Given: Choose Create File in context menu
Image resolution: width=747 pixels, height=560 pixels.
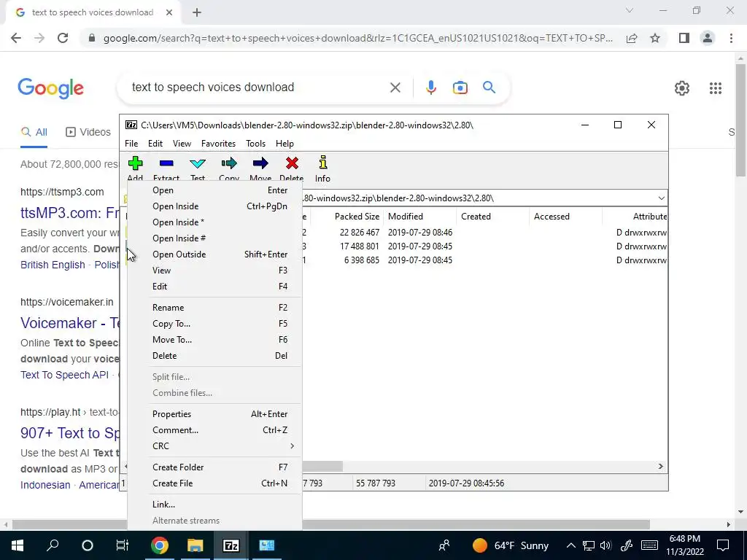Looking at the screenshot, I should pyautogui.click(x=215, y=483).
